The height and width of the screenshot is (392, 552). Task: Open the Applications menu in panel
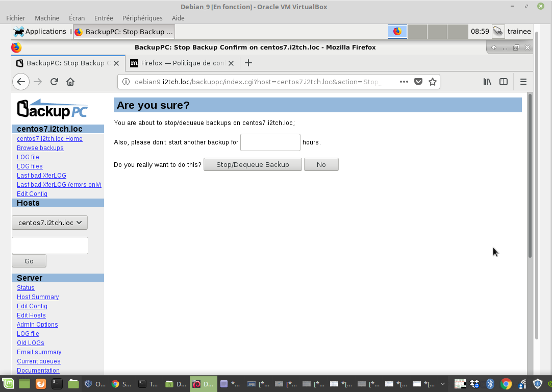click(x=40, y=32)
